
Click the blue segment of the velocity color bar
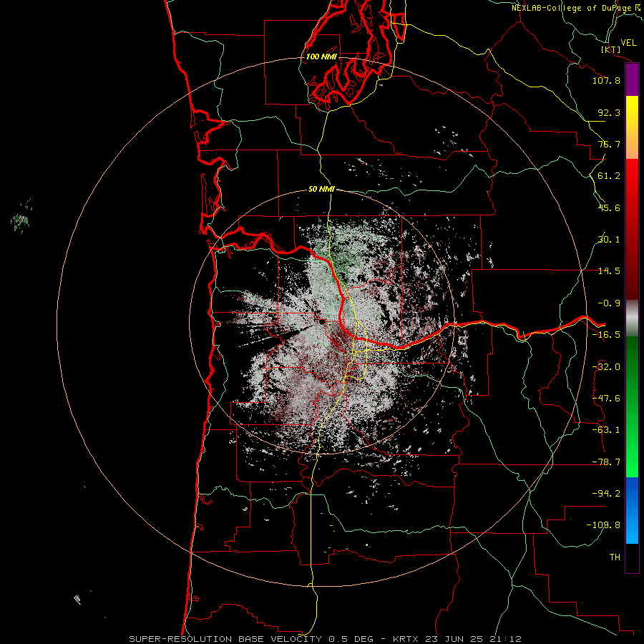(x=632, y=510)
